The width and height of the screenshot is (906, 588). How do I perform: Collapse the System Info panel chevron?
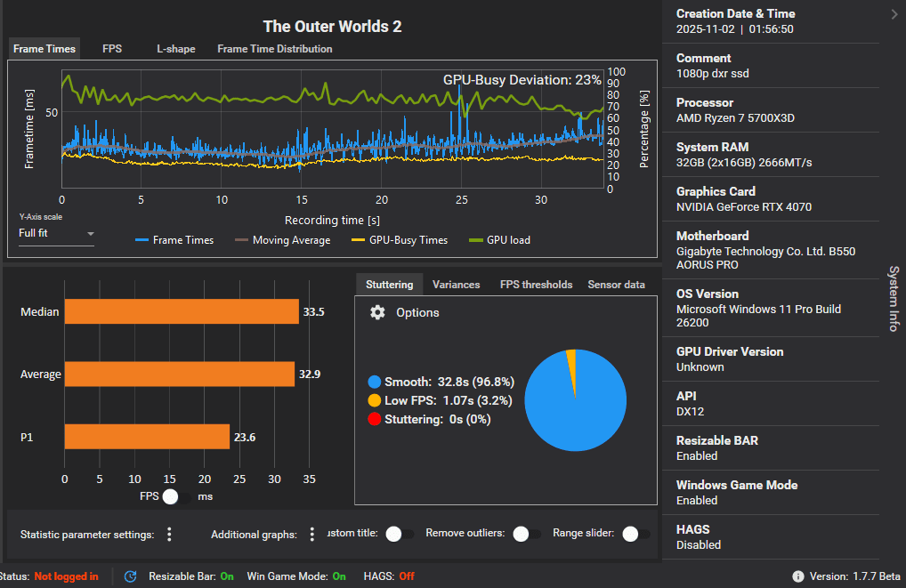894,14
